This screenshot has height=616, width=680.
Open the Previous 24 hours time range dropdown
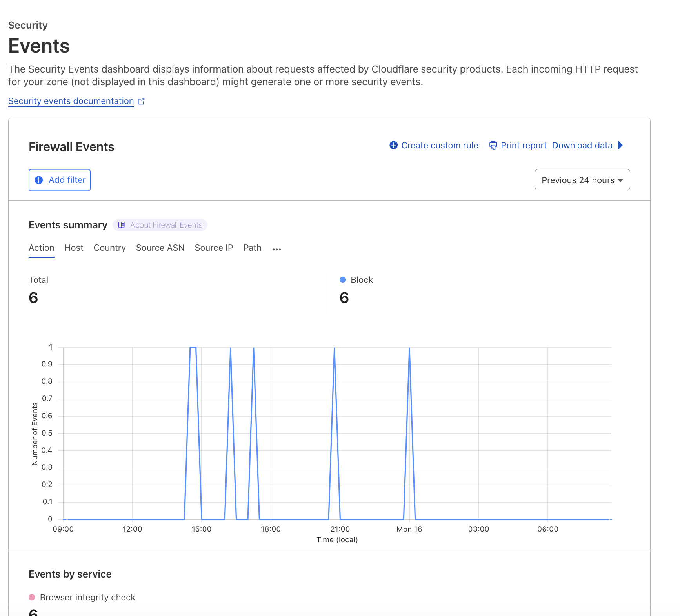pos(582,180)
